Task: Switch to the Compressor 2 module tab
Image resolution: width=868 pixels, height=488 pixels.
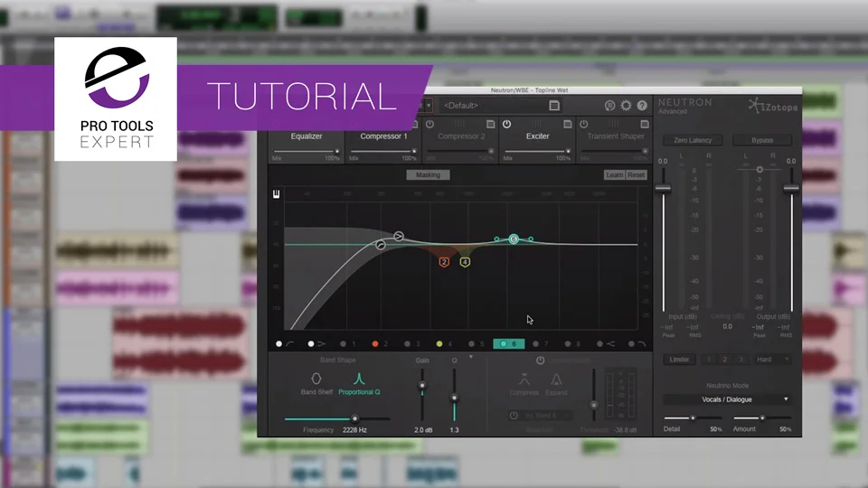Action: (x=461, y=136)
